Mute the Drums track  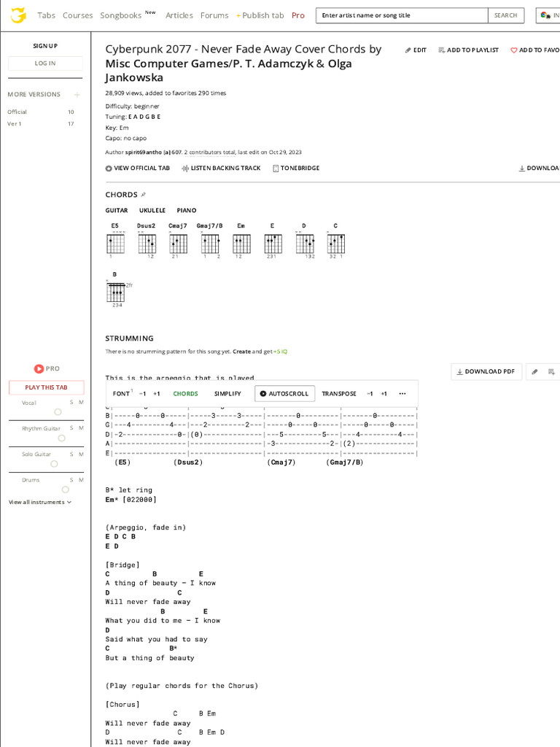81,480
